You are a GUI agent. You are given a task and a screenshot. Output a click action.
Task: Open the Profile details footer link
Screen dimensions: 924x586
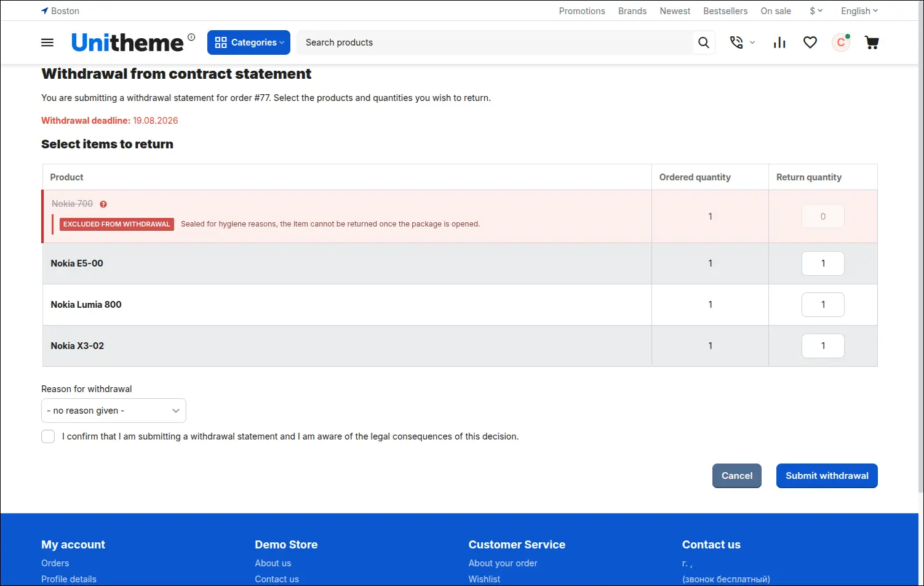tap(69, 579)
